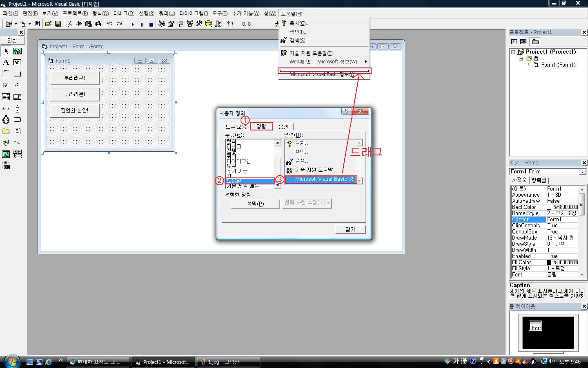Choose 기술 지원 도움말 from the open menu
The image size is (588, 368).
pos(311,53)
